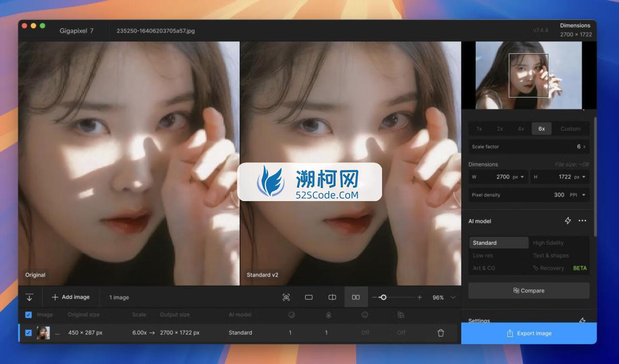Screen dimensions: 619x364
Task: Delete the image with trash icon
Action: [441, 333]
